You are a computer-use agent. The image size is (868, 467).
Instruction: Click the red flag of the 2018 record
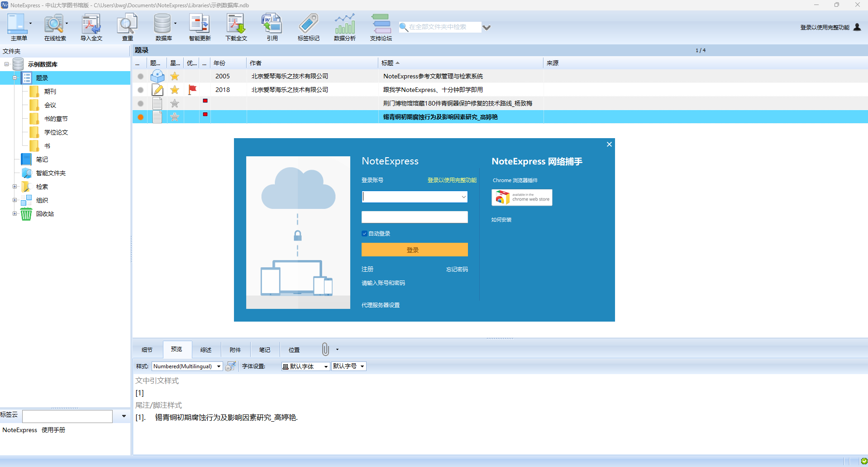coord(192,90)
